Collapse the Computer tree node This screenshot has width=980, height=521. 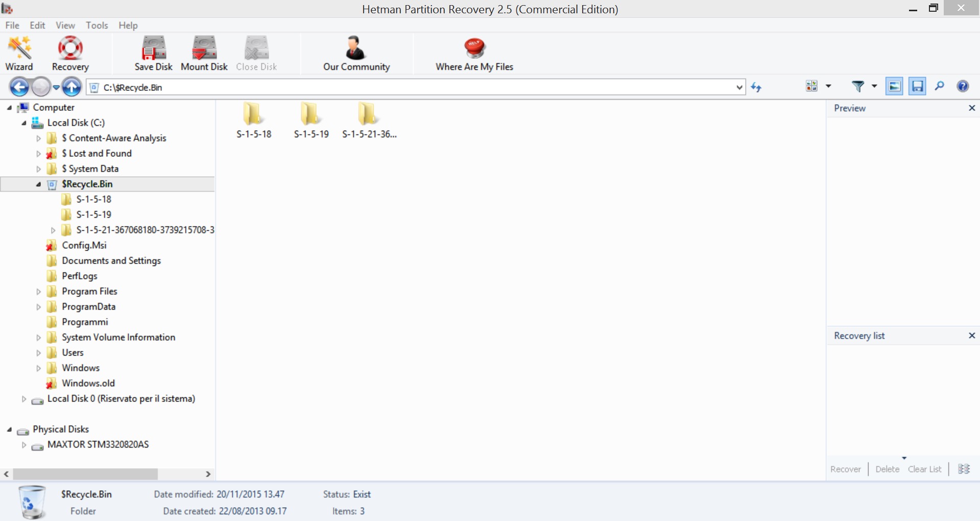click(x=9, y=107)
